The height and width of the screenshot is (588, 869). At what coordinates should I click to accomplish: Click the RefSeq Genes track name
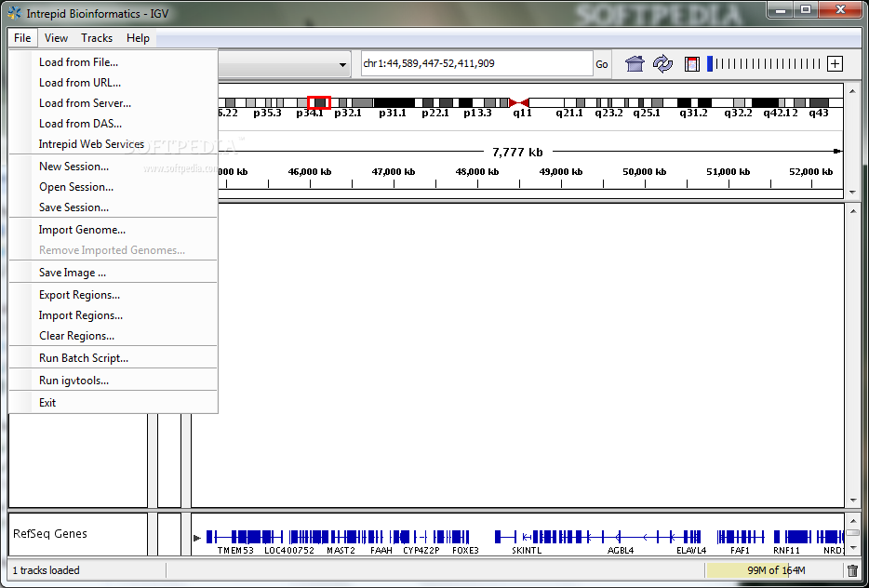(50, 534)
